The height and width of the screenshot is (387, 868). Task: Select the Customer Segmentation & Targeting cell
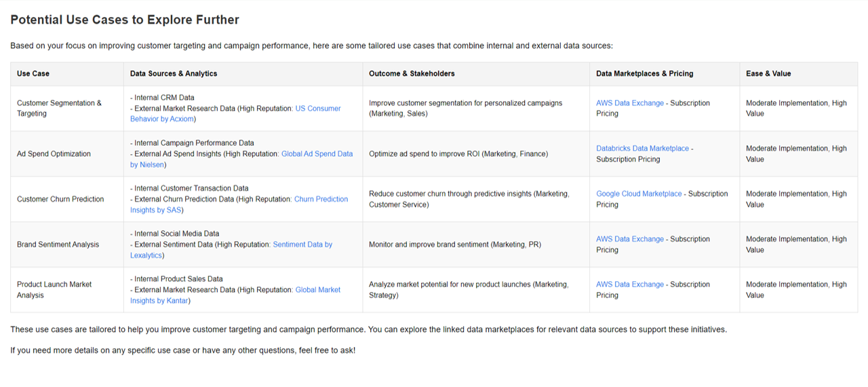point(66,109)
